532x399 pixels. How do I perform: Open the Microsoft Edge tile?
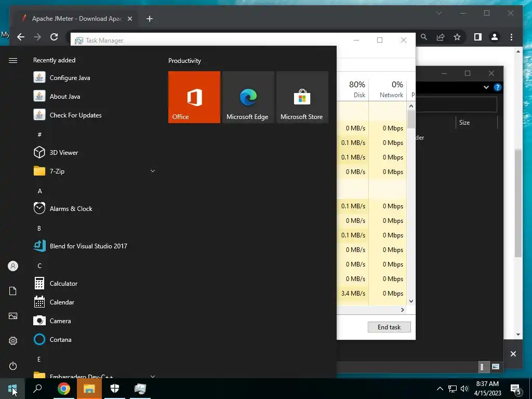[248, 97]
